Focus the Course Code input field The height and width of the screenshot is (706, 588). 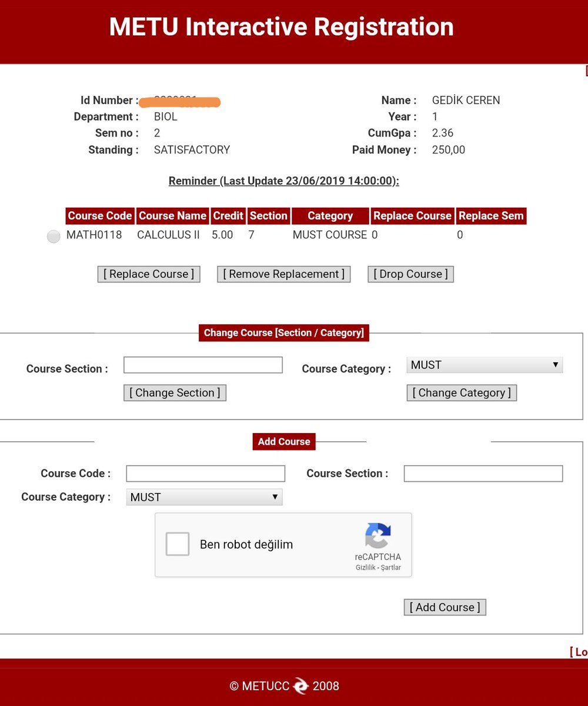pyautogui.click(x=206, y=474)
